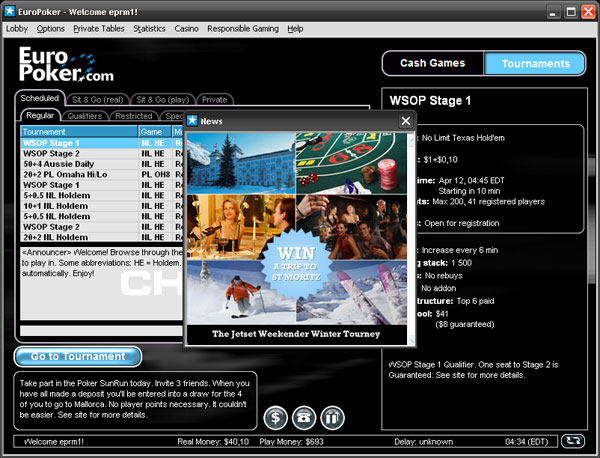The width and height of the screenshot is (600, 458).
Task: Click the star icon in News title bar
Action: [x=192, y=121]
